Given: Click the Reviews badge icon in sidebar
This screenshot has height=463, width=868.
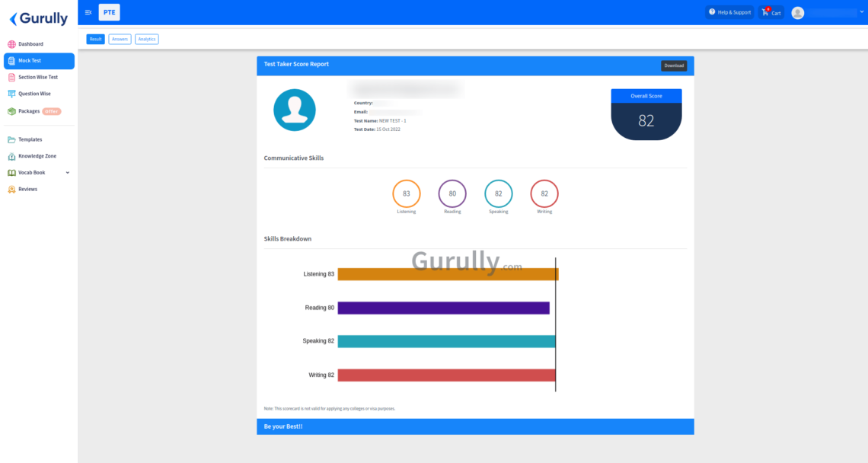Looking at the screenshot, I should click(11, 189).
